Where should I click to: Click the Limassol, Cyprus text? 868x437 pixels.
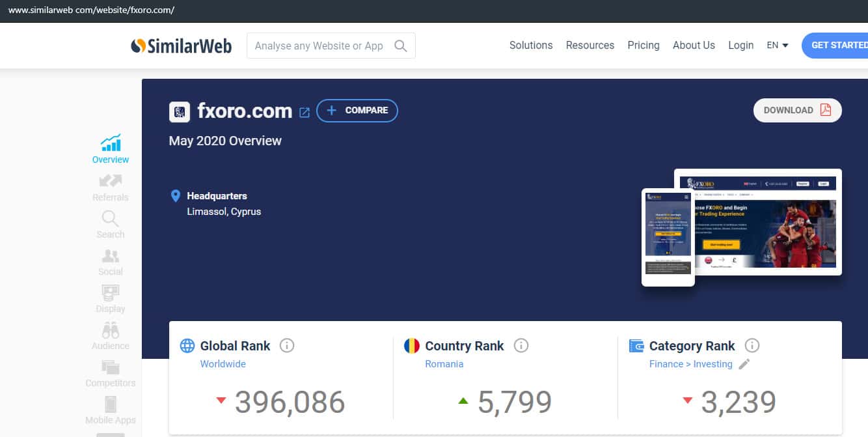[x=224, y=212]
